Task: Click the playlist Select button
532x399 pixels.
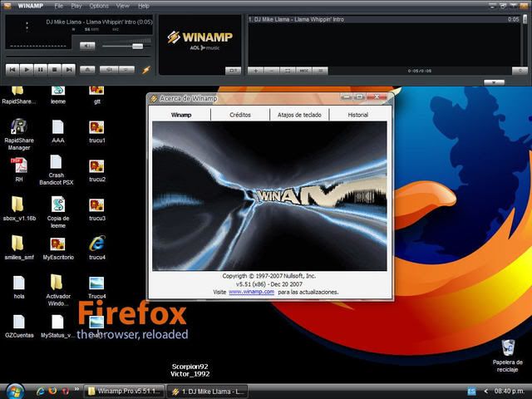Action: click(x=288, y=71)
